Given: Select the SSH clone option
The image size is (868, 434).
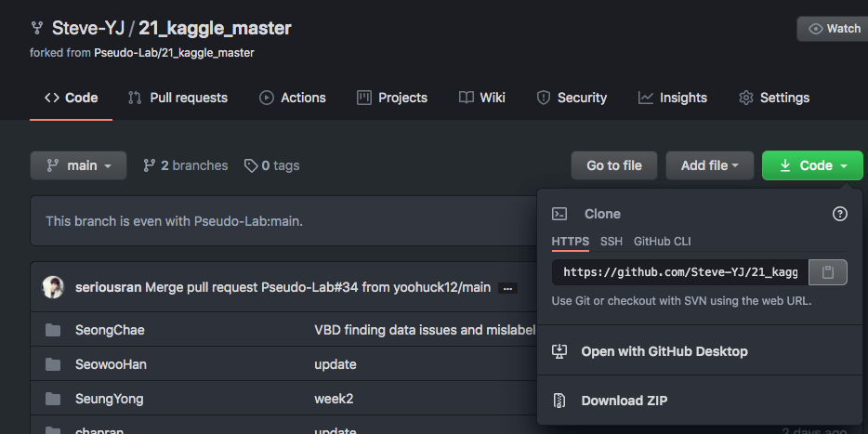Looking at the screenshot, I should click(612, 242).
